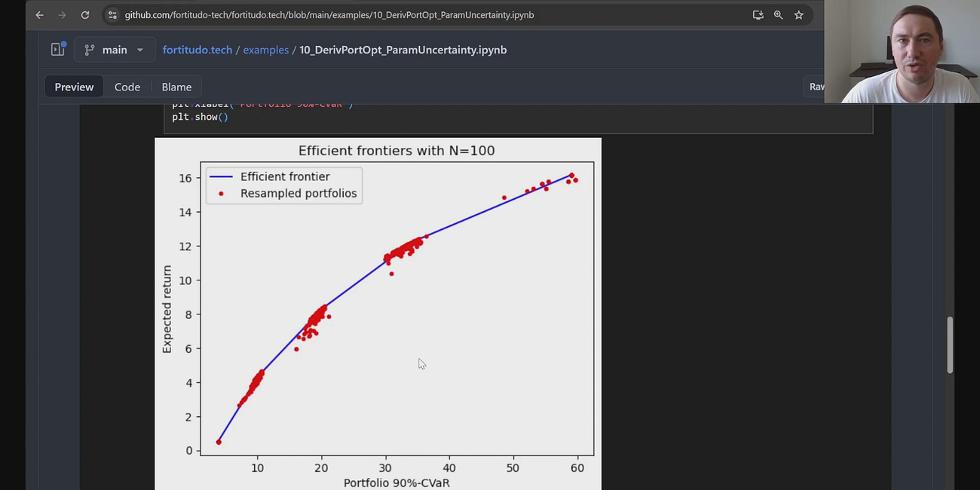This screenshot has height=490, width=980.
Task: Click notebook filename 10_DerivPortOpt_ParamUncertainty.ipynb
Action: pyautogui.click(x=403, y=50)
